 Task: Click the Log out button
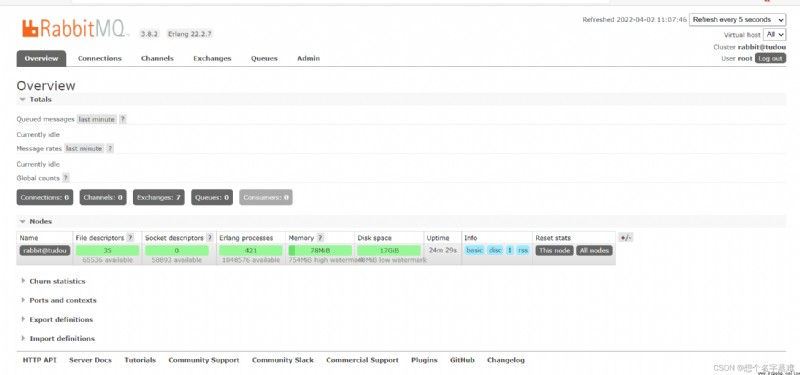click(x=770, y=59)
